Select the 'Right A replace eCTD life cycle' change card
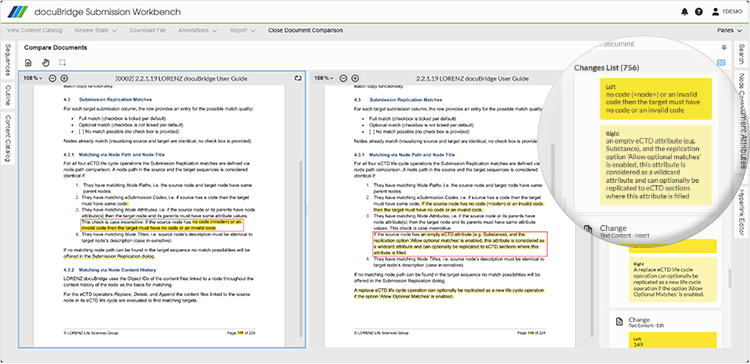750x364 pixels. (672, 280)
